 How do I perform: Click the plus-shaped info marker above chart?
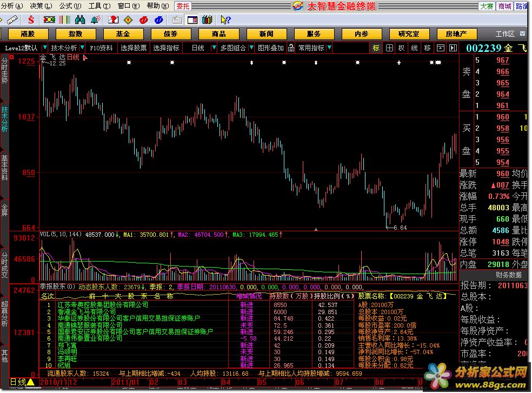[399, 63]
